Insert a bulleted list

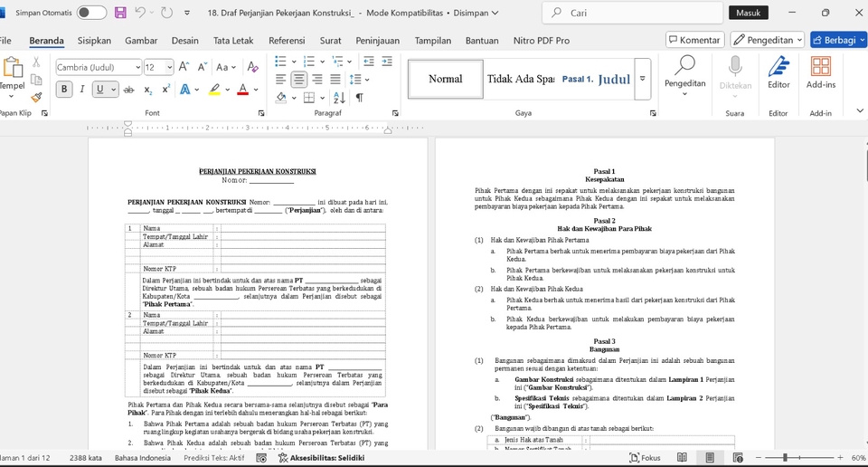pyautogui.click(x=280, y=61)
